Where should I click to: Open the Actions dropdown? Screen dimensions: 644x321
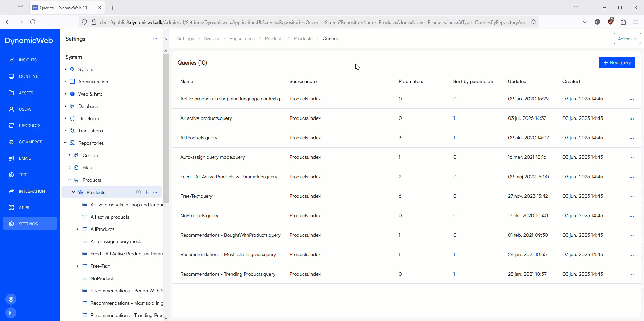627,39
